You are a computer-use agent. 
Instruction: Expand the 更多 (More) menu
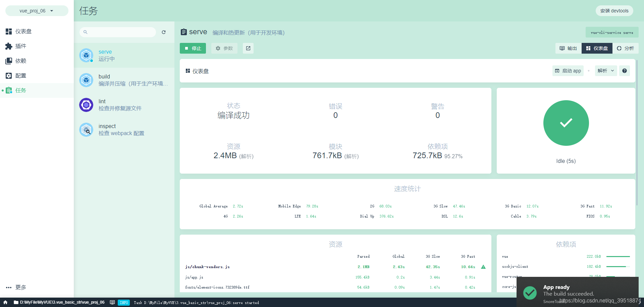pos(16,287)
